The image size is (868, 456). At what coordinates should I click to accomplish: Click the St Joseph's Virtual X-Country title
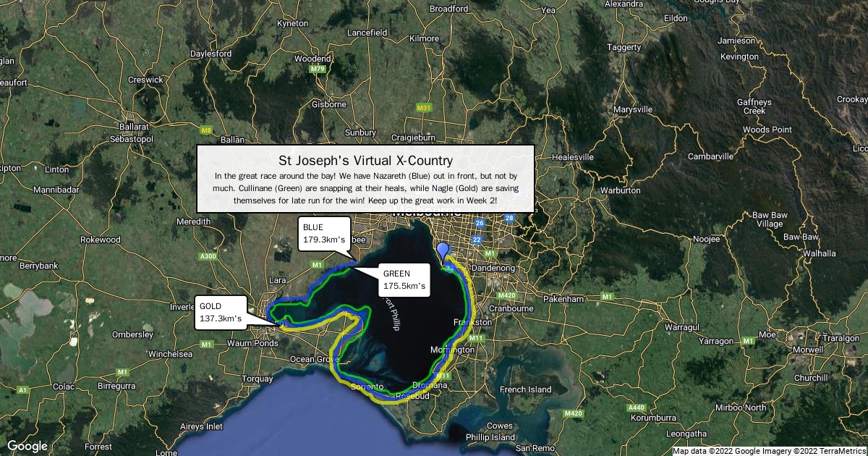click(365, 161)
